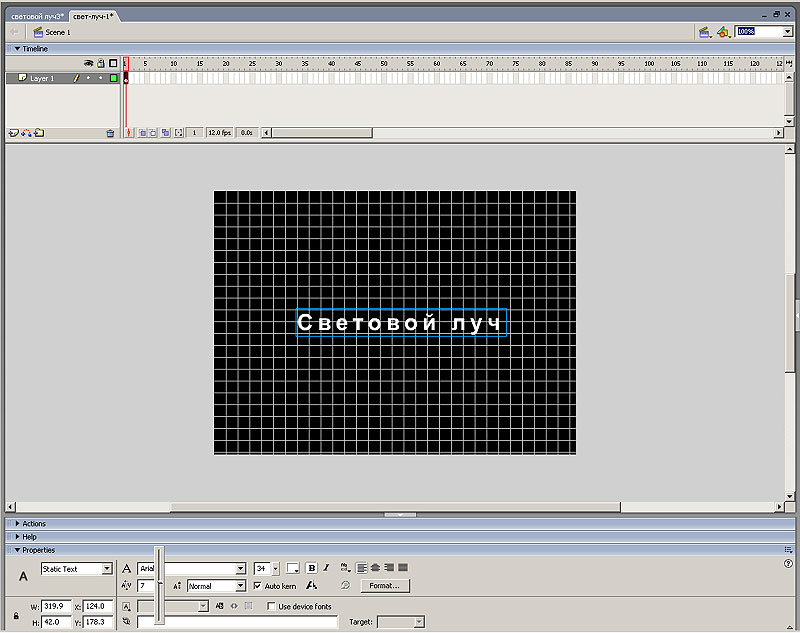The width and height of the screenshot is (800, 633).
Task: Click the Insert Layer icon
Action: 13,132
